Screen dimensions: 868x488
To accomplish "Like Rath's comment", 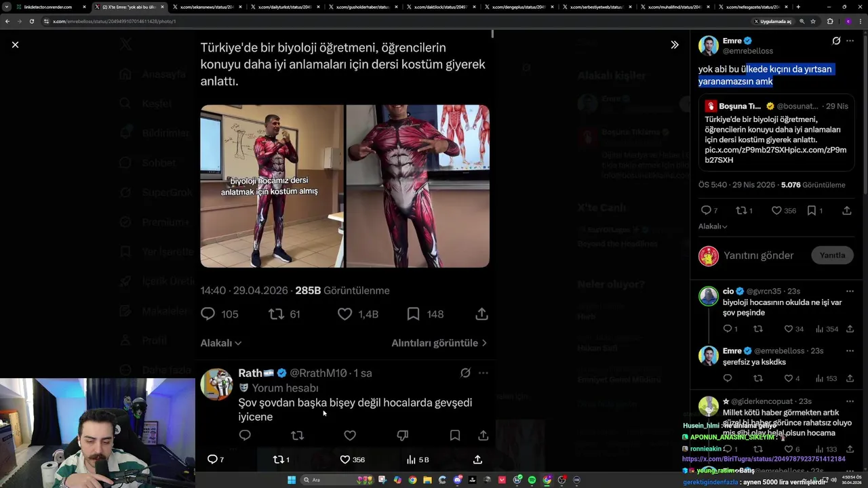I will [350, 435].
